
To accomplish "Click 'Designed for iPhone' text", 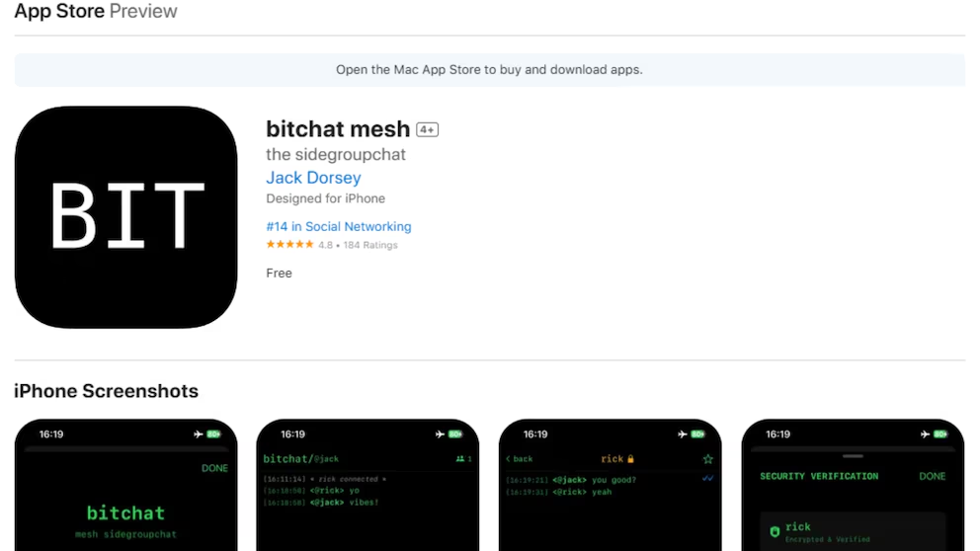I will [x=326, y=198].
